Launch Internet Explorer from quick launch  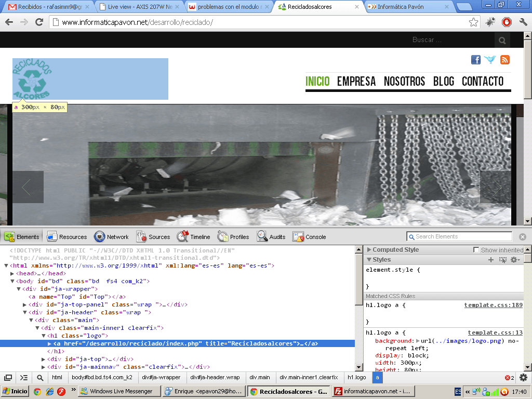[49, 392]
